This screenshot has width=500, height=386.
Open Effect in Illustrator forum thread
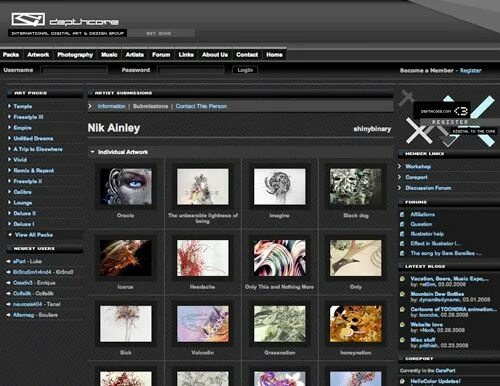(x=436, y=243)
